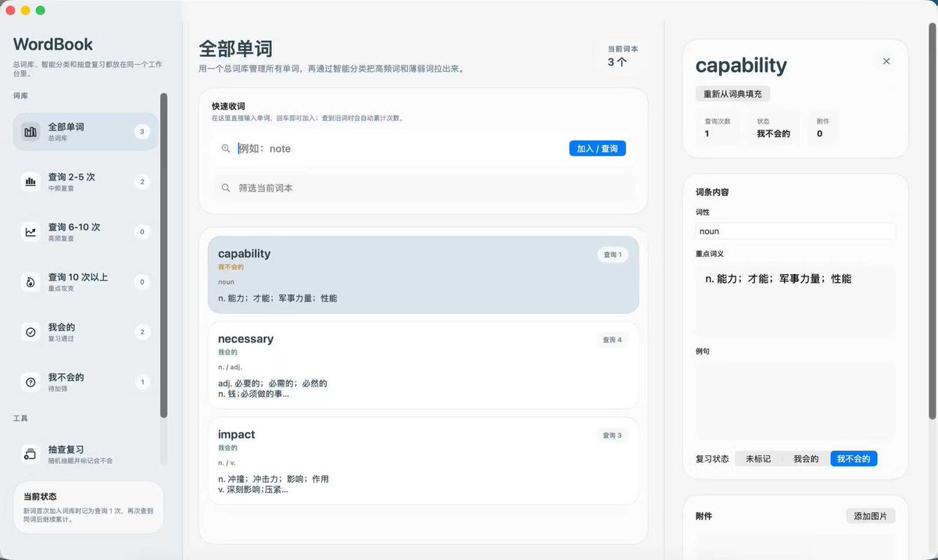Select the impact word card
Viewport: 938px width, 560px height.
pyautogui.click(x=423, y=460)
